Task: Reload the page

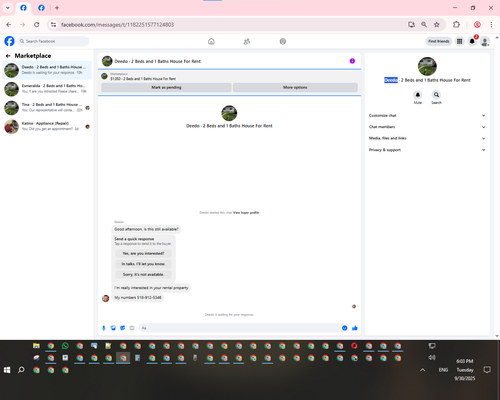Action: 37,24
